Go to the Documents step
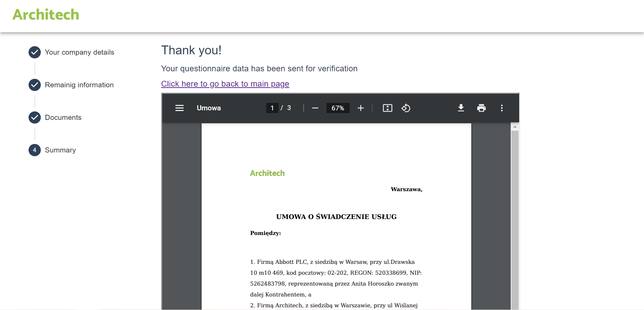Image resolution: width=644 pixels, height=310 pixels. point(63,117)
